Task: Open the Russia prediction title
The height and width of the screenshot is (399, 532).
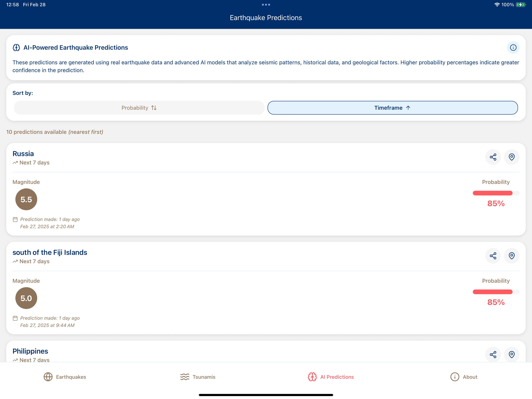Action: [23, 154]
